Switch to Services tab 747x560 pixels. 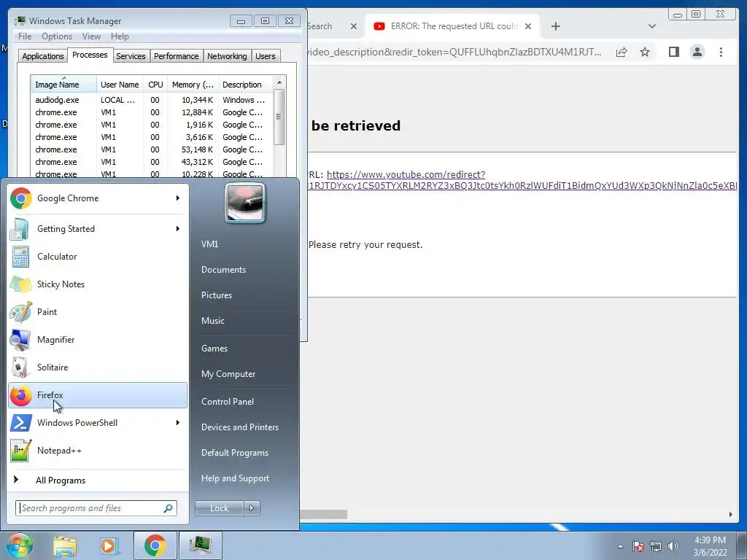tap(131, 56)
